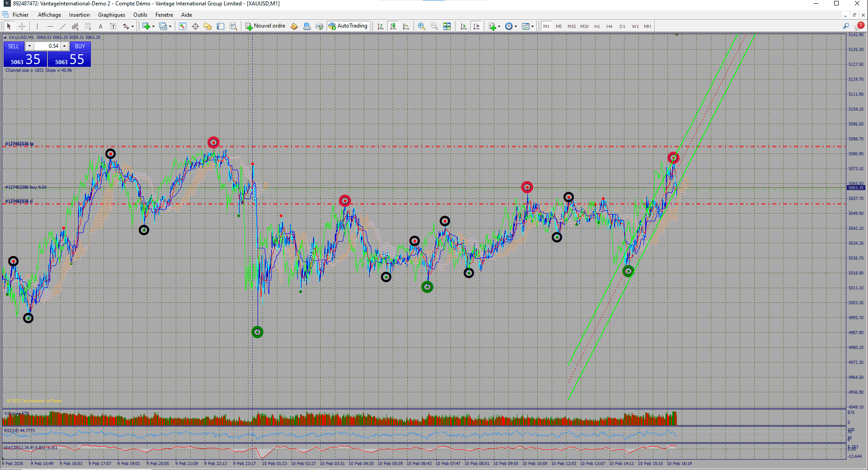Toggle chart auto scroll
The image size is (868, 470).
[x=464, y=26]
